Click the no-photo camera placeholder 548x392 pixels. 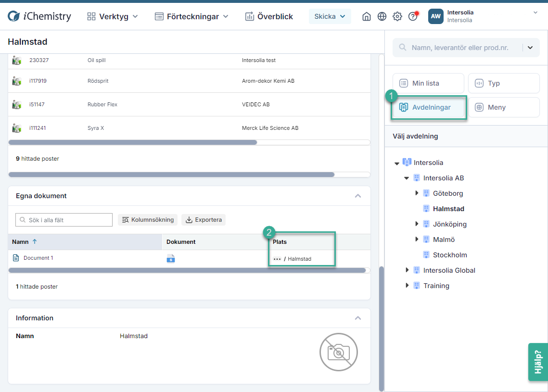pos(338,352)
